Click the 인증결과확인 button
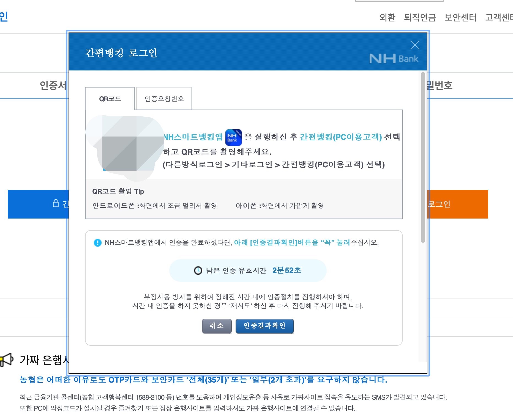Screen dimensions: 513x420 coord(264,326)
